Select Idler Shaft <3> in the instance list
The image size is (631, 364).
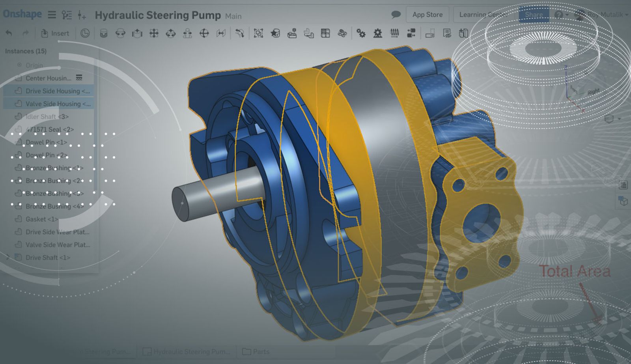click(x=47, y=117)
